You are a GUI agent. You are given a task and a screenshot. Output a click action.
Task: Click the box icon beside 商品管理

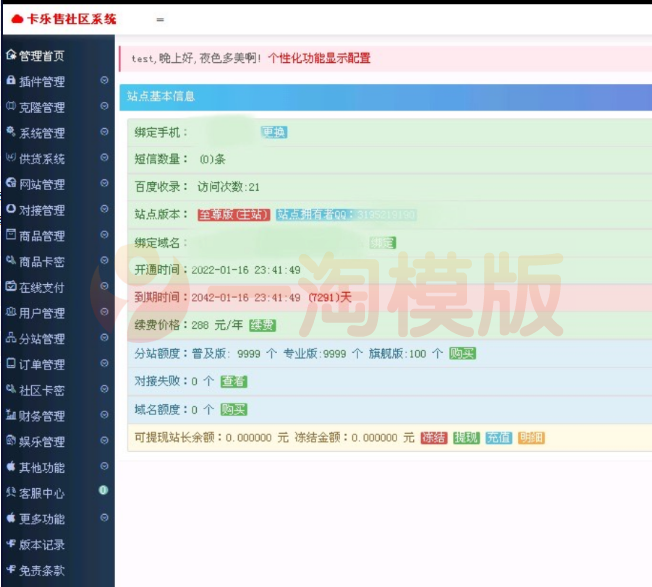point(11,234)
